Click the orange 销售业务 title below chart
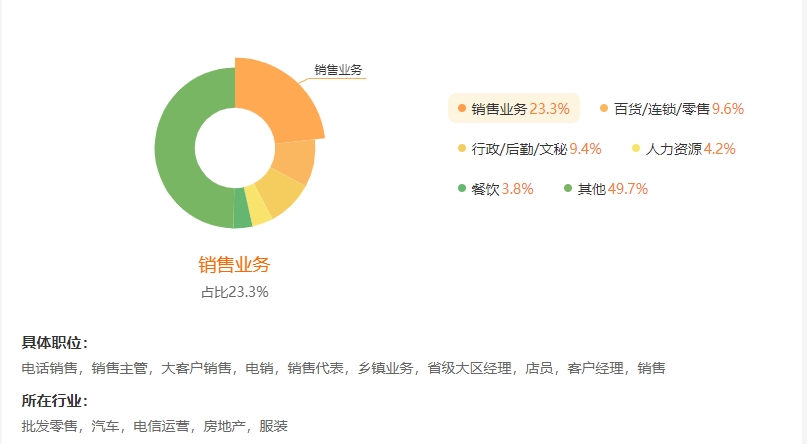The width and height of the screenshot is (807, 444). (x=234, y=264)
